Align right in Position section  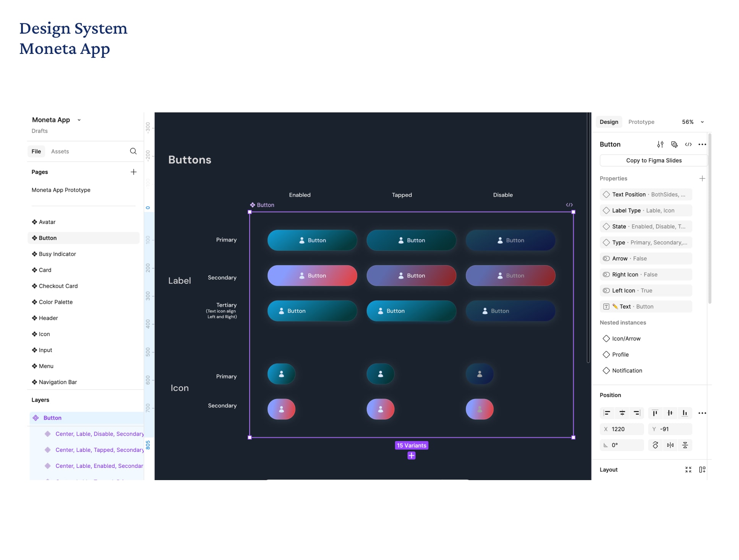pos(637,413)
